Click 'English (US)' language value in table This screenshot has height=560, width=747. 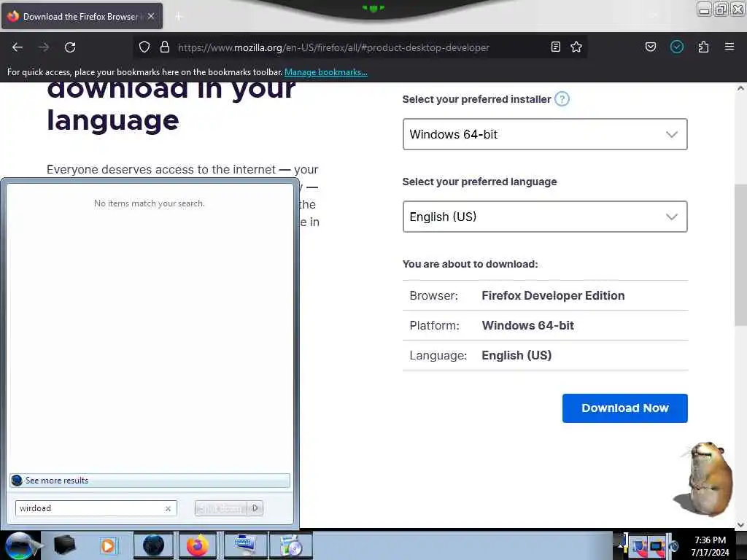[516, 356]
